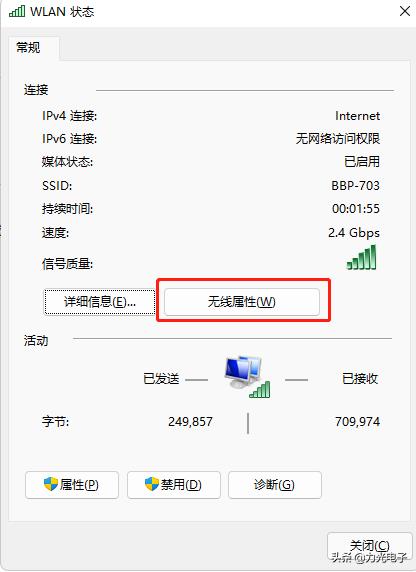Close the WLAN 状态 window
The width and height of the screenshot is (416, 572).
point(405,11)
